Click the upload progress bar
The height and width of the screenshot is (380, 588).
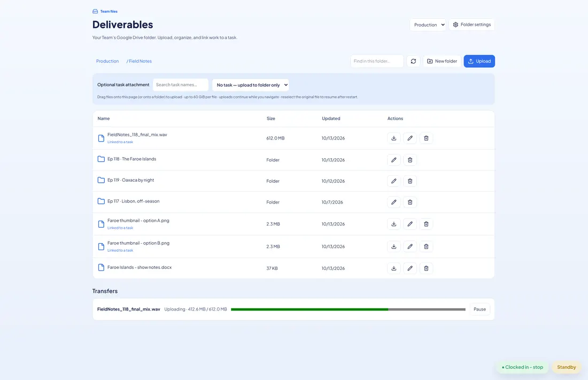click(348, 309)
